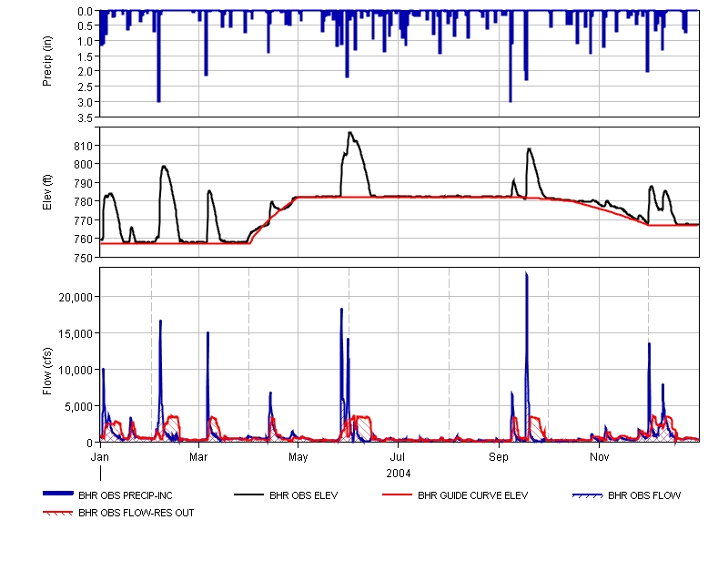Click the 780 tick on the elevation axis

click(x=84, y=202)
